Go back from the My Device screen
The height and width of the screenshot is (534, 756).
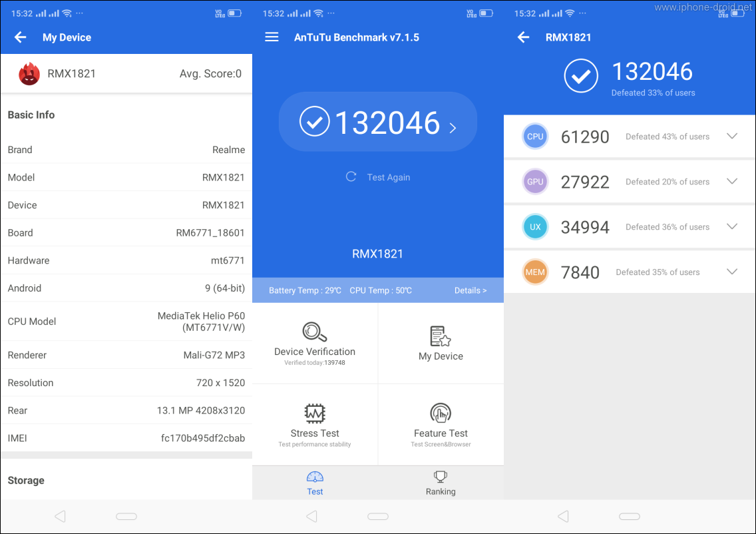20,37
